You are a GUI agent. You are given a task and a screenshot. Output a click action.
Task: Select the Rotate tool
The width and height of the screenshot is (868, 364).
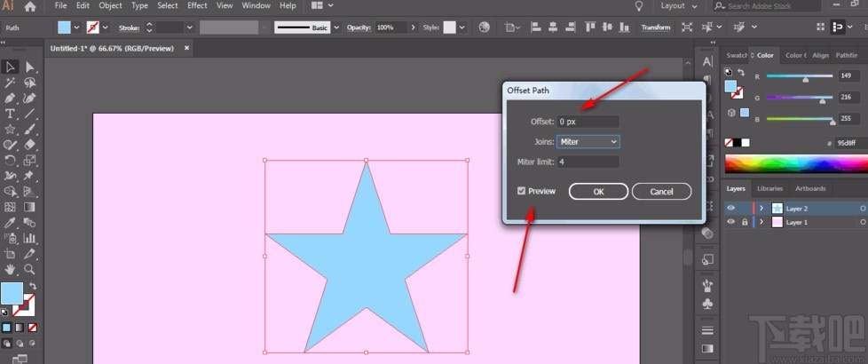pos(10,160)
